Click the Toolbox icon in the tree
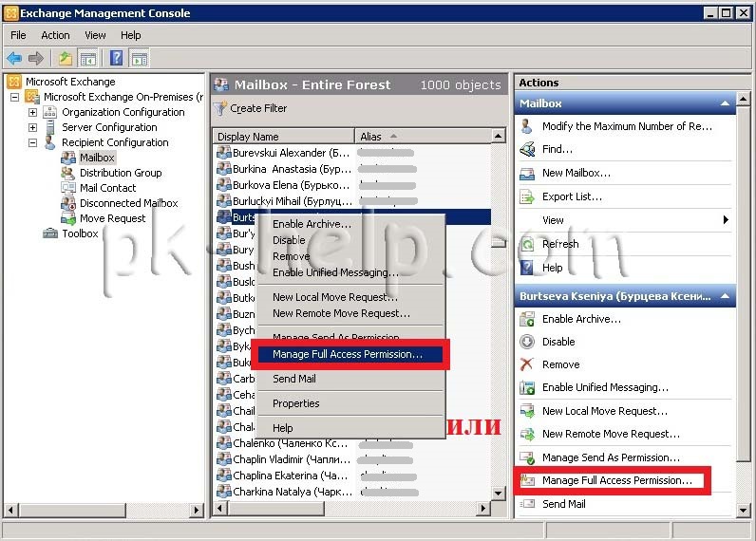The image size is (756, 541). coord(50,233)
